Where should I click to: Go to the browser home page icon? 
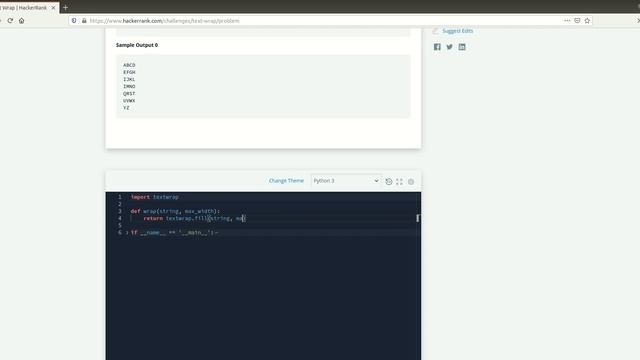tap(21, 20)
